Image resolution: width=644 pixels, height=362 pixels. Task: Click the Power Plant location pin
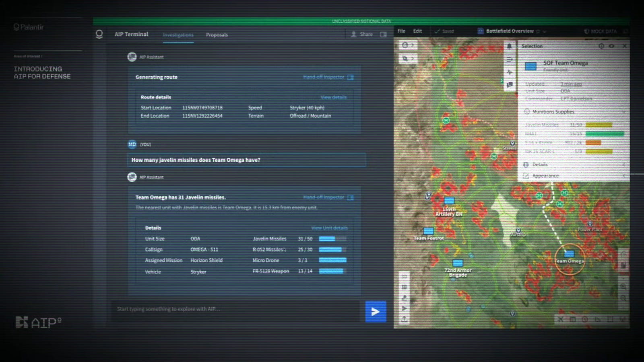pyautogui.click(x=590, y=224)
